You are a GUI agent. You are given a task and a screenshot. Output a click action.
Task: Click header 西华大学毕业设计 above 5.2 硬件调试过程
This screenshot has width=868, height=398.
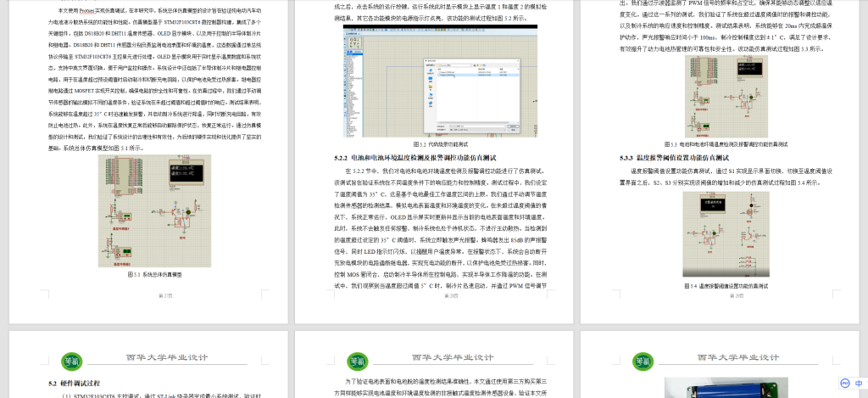tap(167, 357)
